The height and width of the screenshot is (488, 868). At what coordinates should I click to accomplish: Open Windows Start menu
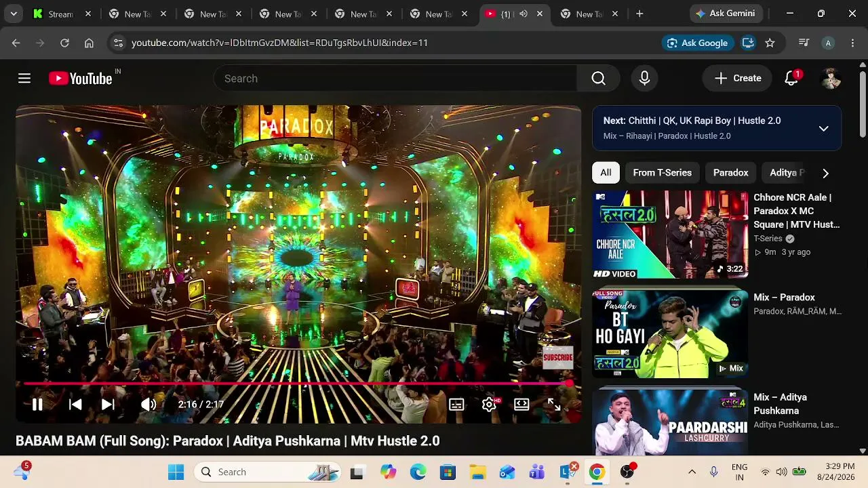(x=176, y=472)
